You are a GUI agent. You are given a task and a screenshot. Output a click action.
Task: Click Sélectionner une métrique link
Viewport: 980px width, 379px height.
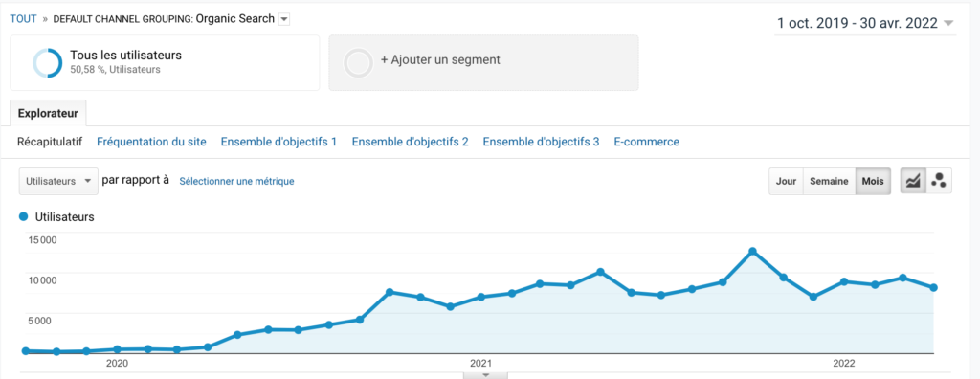[237, 182]
